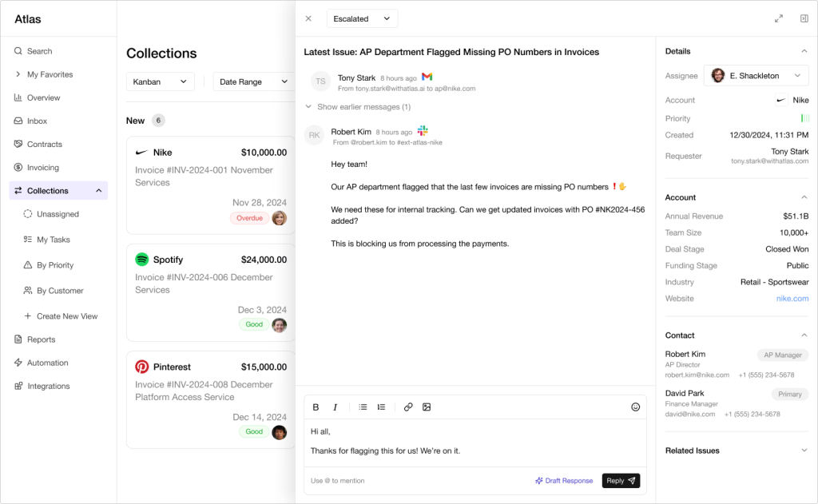Close the issue panel with X
Image resolution: width=818 pixels, height=504 pixels.
308,19
